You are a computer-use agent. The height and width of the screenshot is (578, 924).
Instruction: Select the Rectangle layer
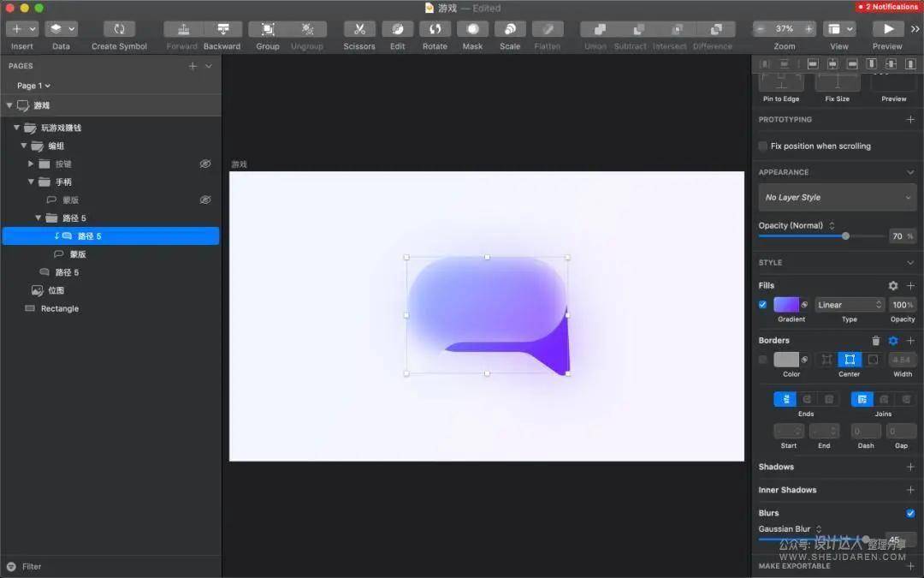point(59,308)
